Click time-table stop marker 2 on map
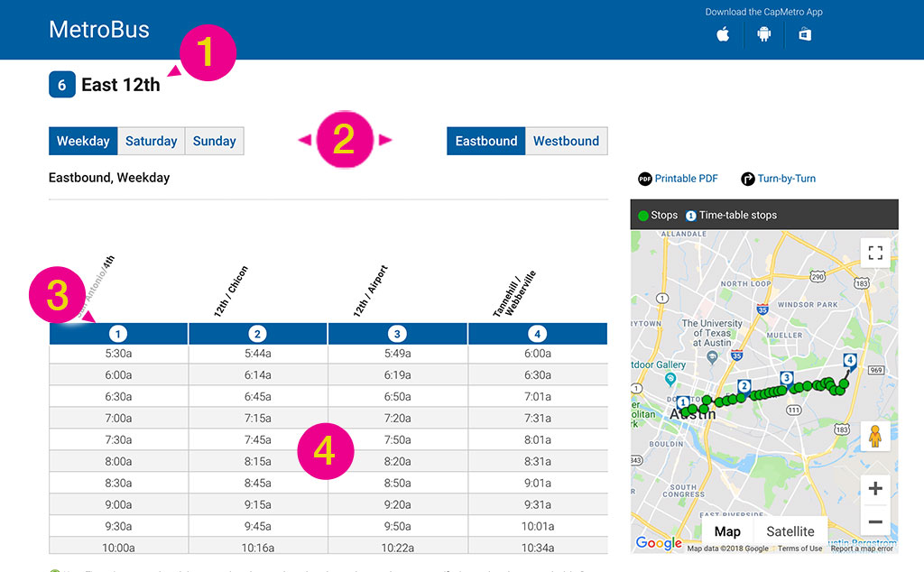This screenshot has height=572, width=924. [x=744, y=386]
